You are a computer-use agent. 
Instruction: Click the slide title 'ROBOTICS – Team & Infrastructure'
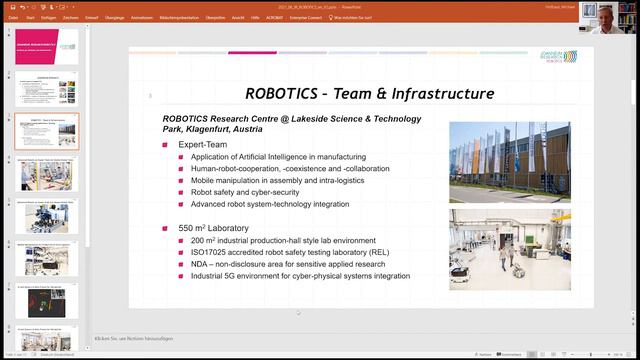click(x=369, y=93)
